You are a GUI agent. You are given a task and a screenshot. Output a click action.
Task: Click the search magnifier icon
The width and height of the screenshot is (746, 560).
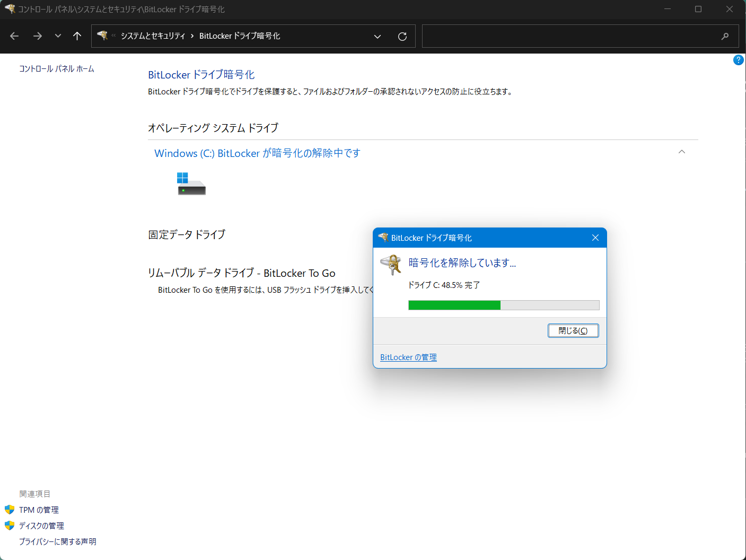[x=725, y=36]
